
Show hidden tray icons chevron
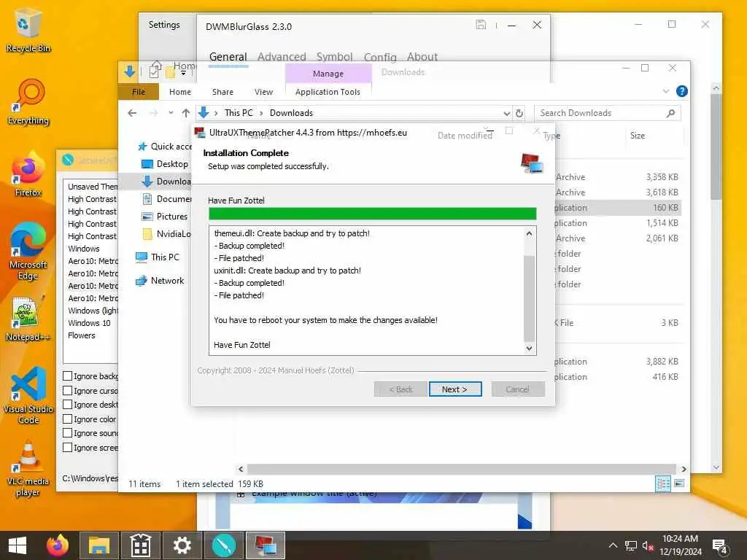point(613,545)
